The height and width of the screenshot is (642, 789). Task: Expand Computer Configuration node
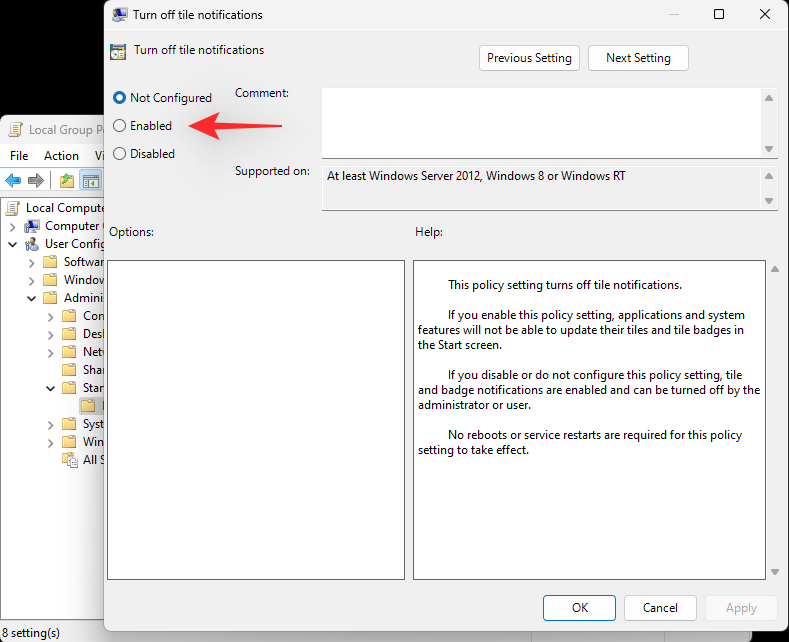pyautogui.click(x=13, y=227)
